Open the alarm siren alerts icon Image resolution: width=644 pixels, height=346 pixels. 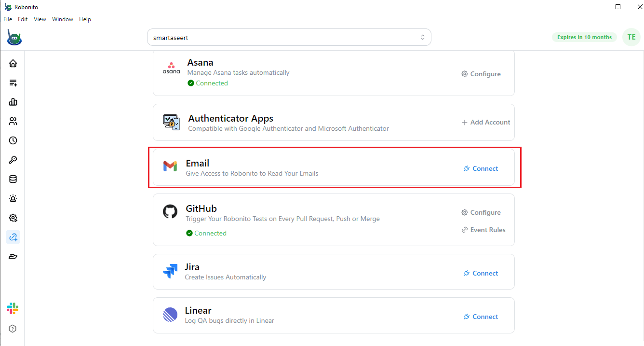click(13, 198)
